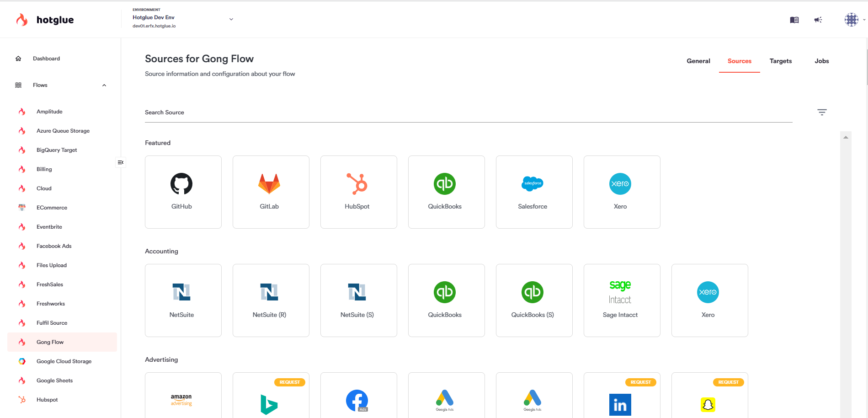Open the announcements megaphone icon
The width and height of the screenshot is (868, 418).
tap(818, 20)
